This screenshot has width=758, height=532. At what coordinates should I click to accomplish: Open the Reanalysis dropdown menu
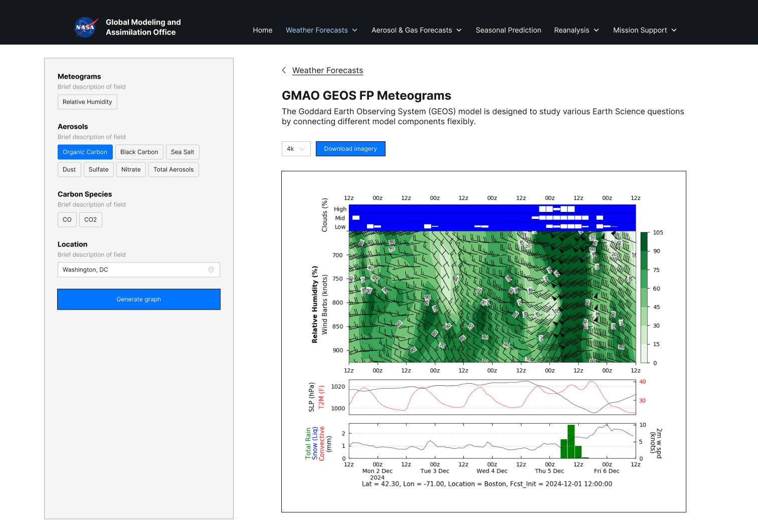(576, 31)
